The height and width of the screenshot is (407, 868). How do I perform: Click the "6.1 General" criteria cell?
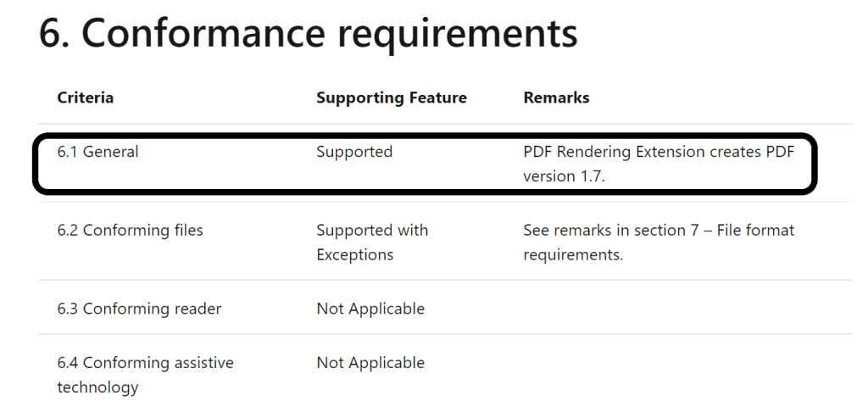coord(97,153)
